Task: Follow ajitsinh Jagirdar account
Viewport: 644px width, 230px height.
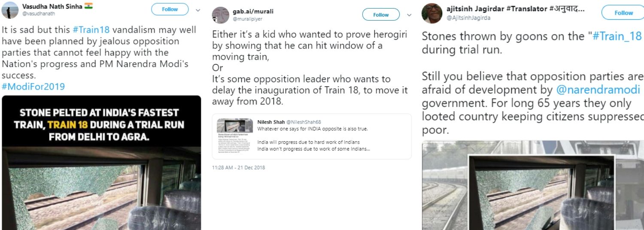Action: (623, 13)
